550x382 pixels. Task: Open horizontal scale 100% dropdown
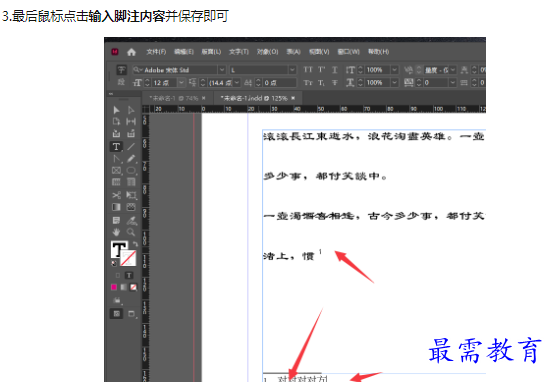click(x=395, y=83)
